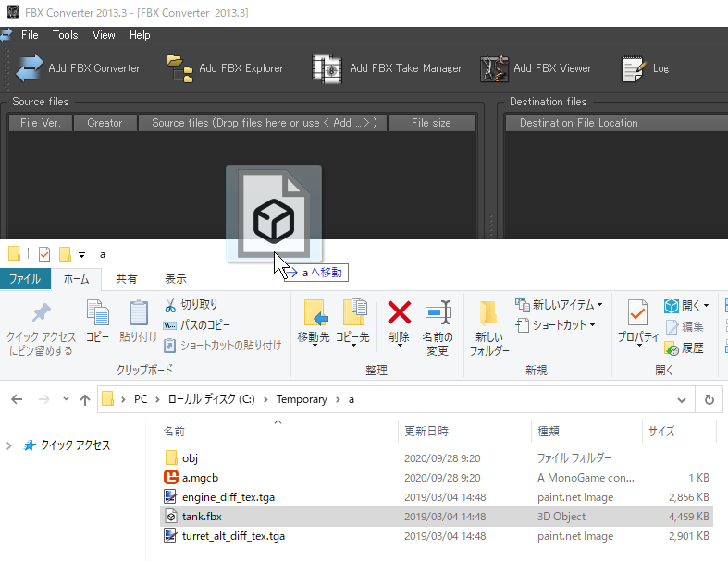Open the File menu in FBX Converter
728x561 pixels.
point(30,35)
